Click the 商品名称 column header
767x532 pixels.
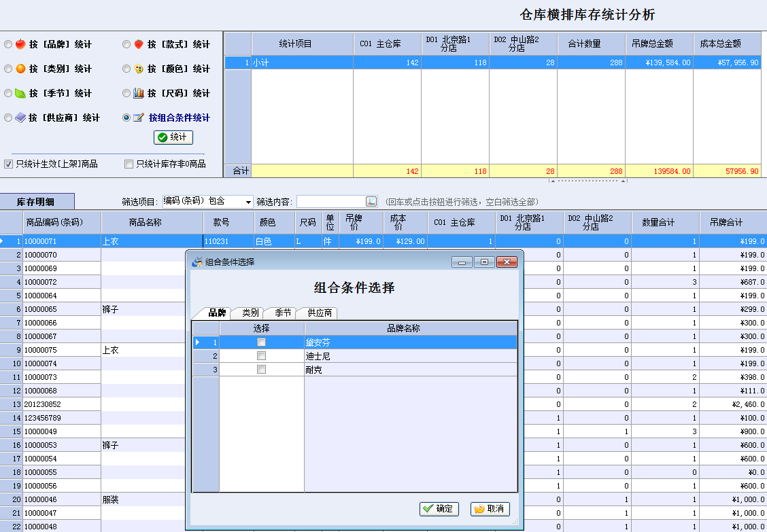[x=152, y=222]
